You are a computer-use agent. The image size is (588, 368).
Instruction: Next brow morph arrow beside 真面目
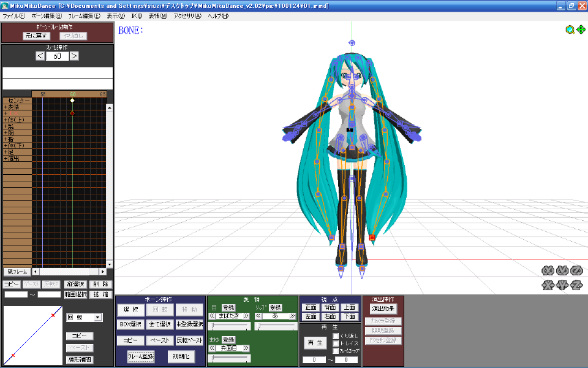click(246, 348)
